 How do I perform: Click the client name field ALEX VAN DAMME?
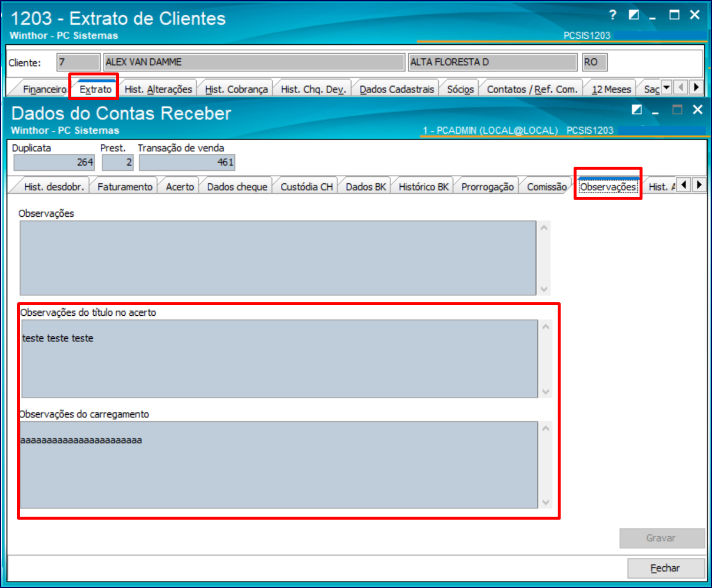(x=254, y=62)
